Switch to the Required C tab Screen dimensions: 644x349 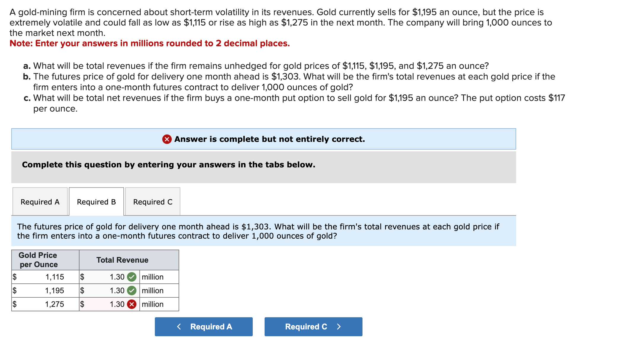(152, 202)
